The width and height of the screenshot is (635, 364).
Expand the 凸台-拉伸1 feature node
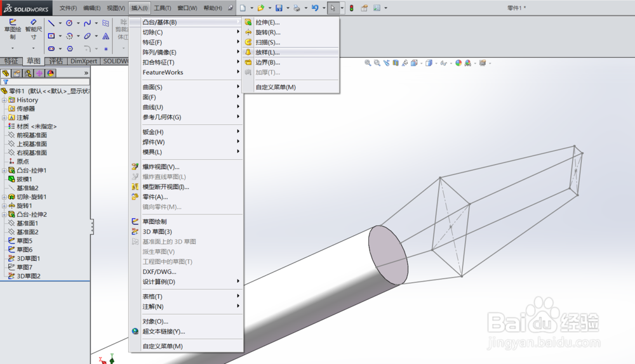click(4, 171)
